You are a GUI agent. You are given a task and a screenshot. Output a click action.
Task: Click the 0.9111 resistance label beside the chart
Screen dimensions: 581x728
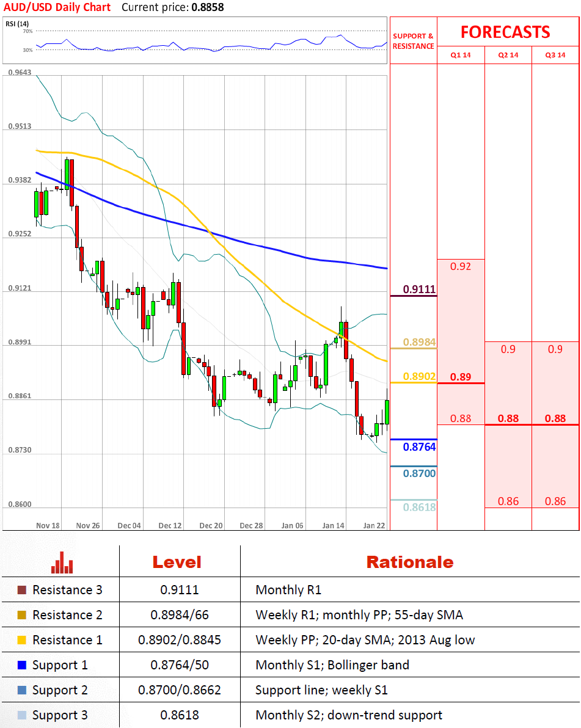419,290
